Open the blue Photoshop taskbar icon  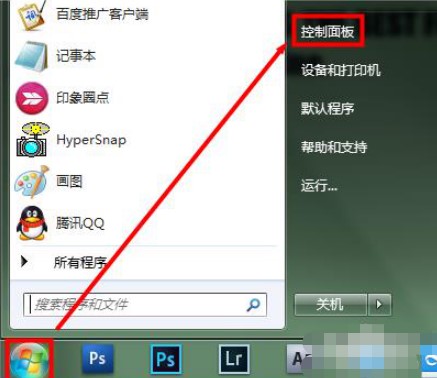97,359
